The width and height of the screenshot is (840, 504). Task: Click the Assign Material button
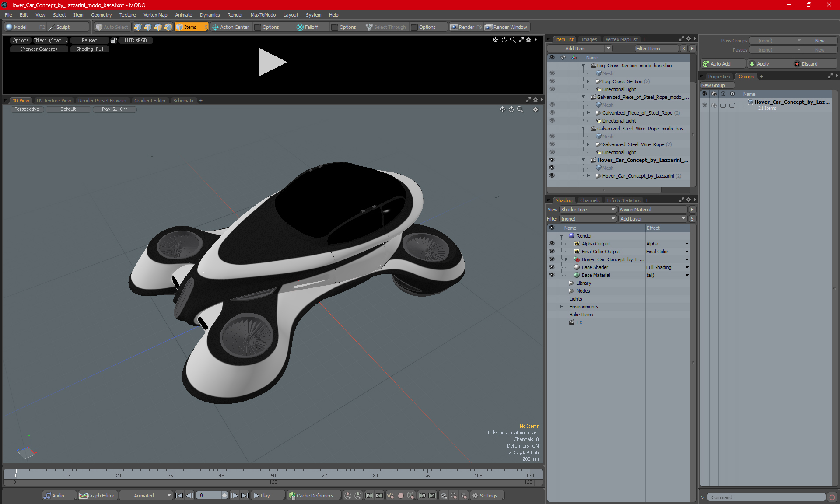point(653,210)
